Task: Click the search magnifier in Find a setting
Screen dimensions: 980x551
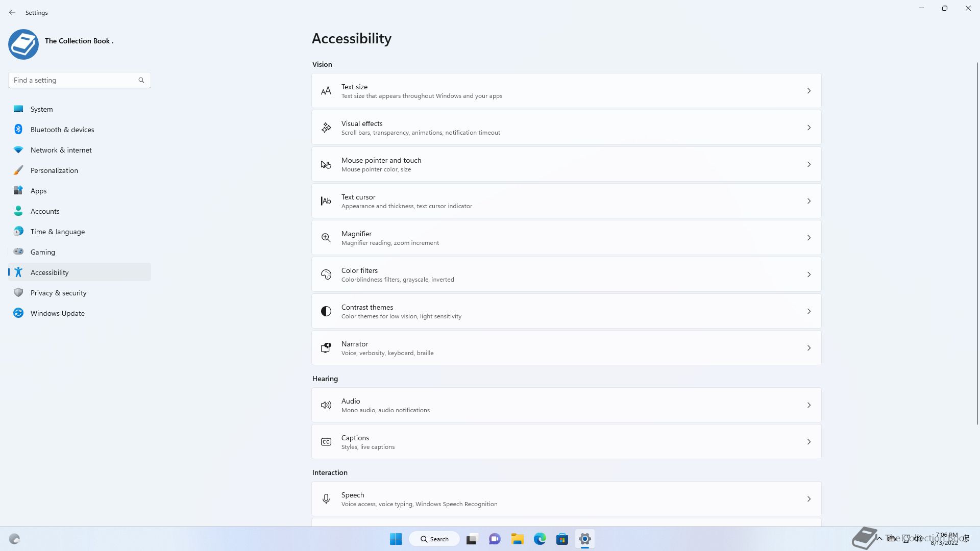Action: click(x=141, y=80)
